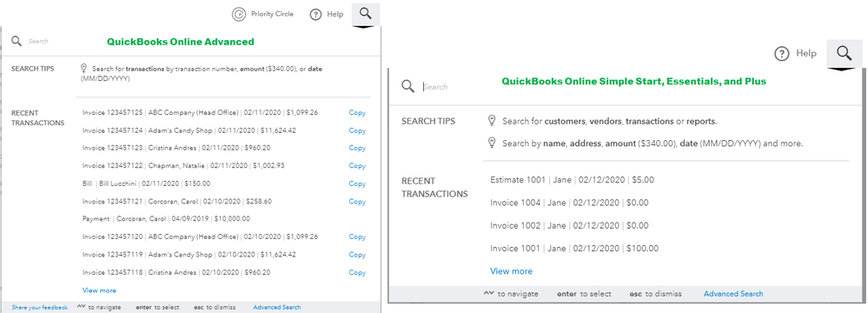Click the Priority Circle icon

(x=239, y=15)
